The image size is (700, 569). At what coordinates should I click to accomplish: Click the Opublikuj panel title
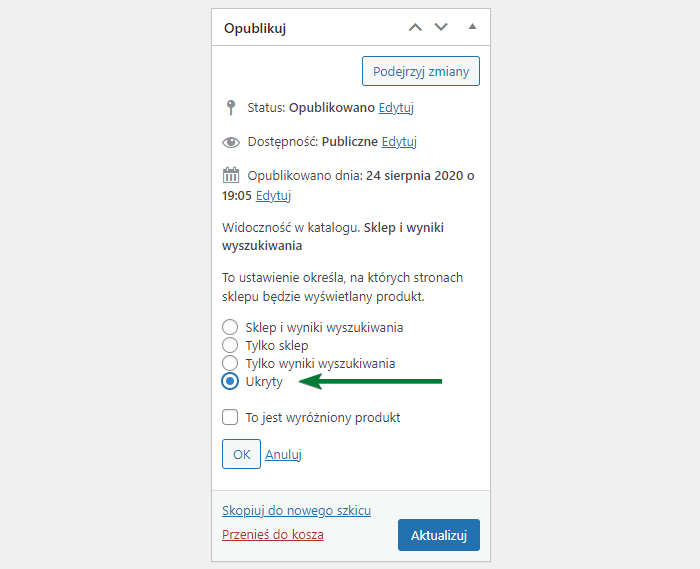pyautogui.click(x=255, y=28)
